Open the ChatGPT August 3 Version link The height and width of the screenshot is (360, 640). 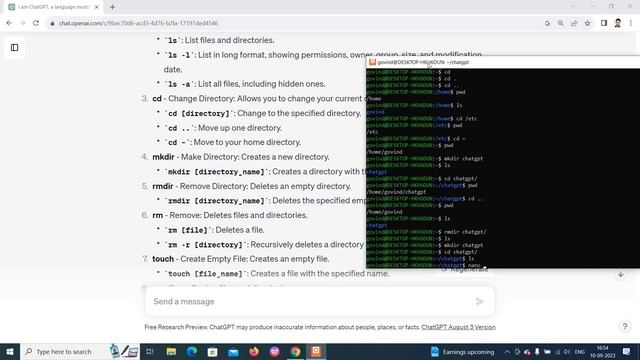pyautogui.click(x=458, y=327)
